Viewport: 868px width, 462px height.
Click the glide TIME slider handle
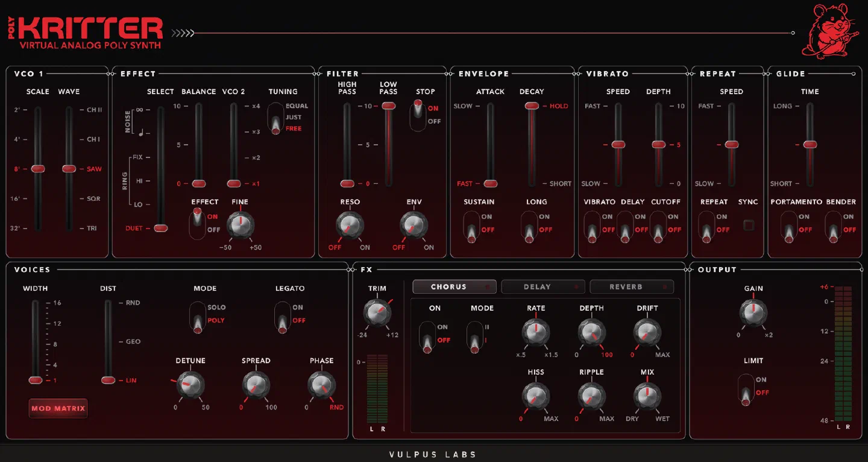pyautogui.click(x=810, y=145)
